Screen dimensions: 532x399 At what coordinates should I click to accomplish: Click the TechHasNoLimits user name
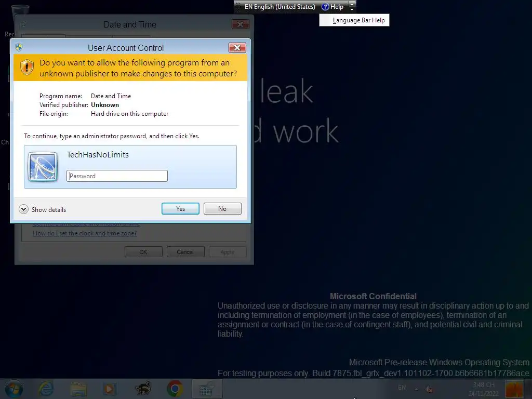[x=98, y=155]
